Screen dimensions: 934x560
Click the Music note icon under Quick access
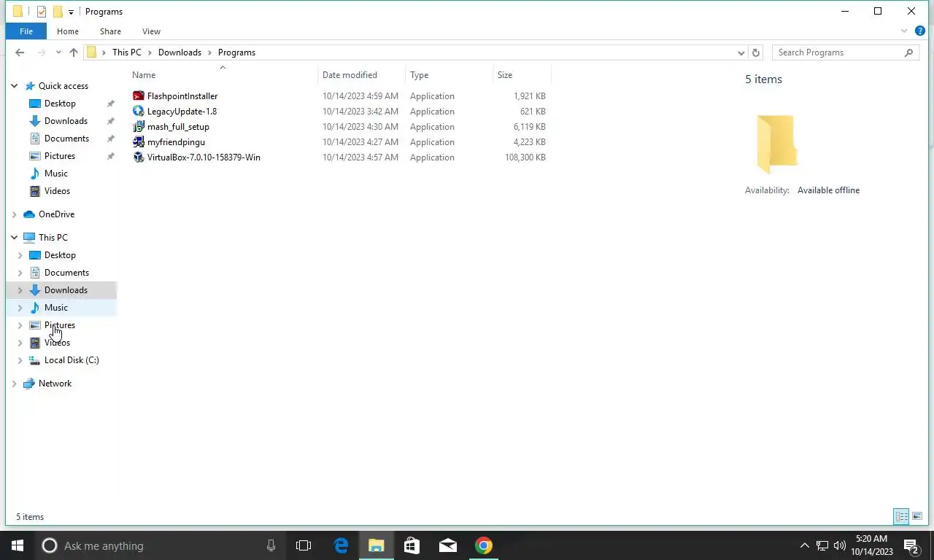(34, 174)
